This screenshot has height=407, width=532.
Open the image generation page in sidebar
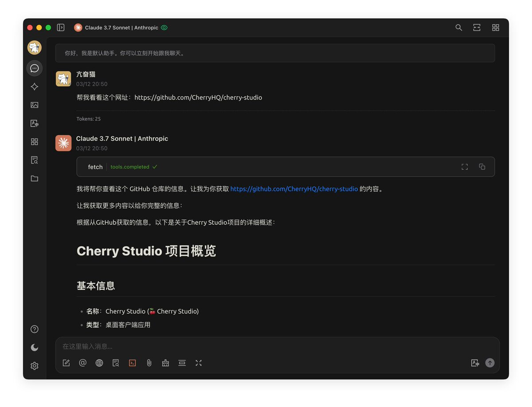pos(35,105)
